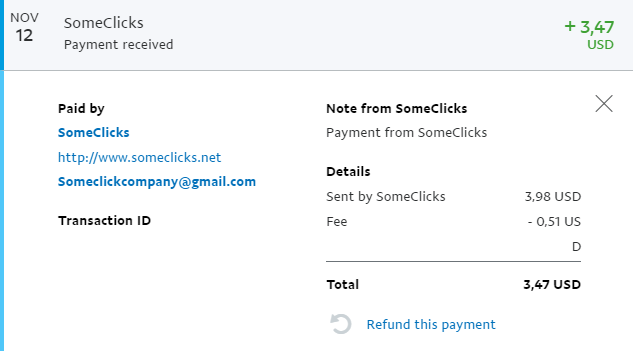
Task: Click the Payment received status text
Action: (119, 44)
